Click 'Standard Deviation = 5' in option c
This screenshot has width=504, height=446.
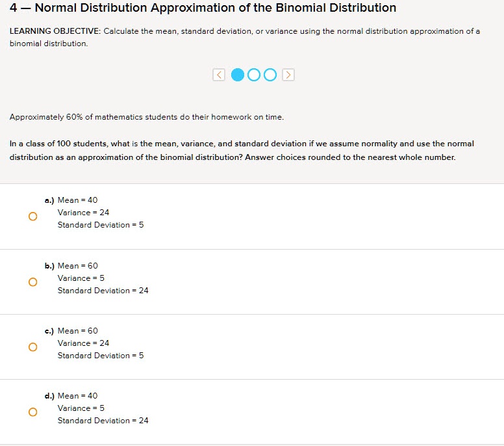coord(101,356)
